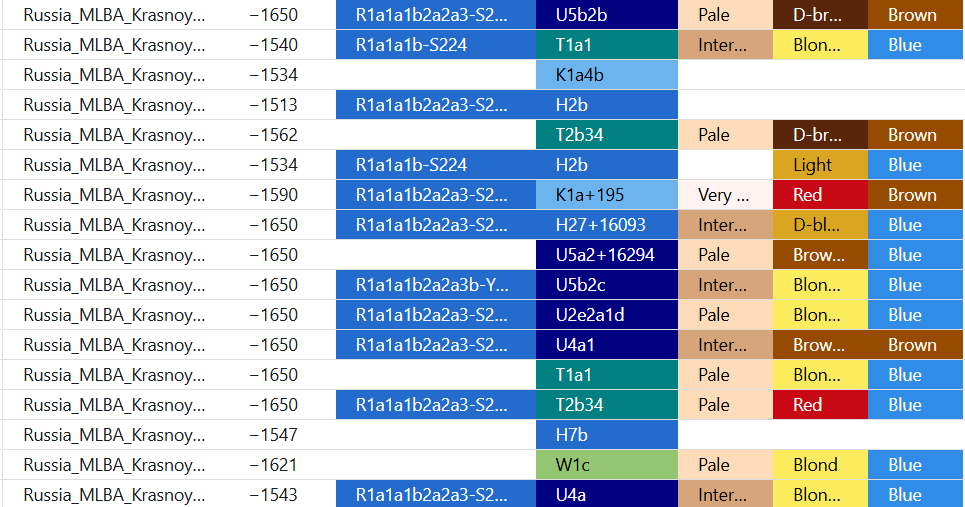The height and width of the screenshot is (507, 965).
Task: Click the U4a1 cell
Action: 607,345
